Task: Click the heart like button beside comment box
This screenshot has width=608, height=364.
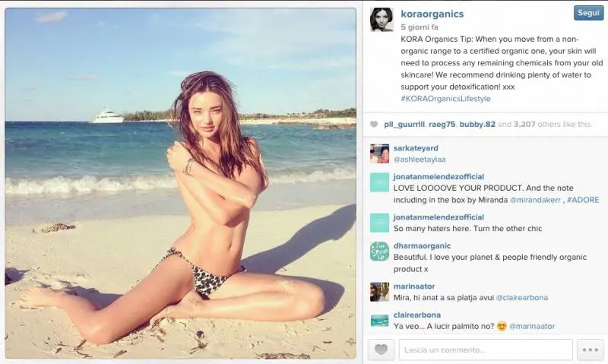Action: 382,350
